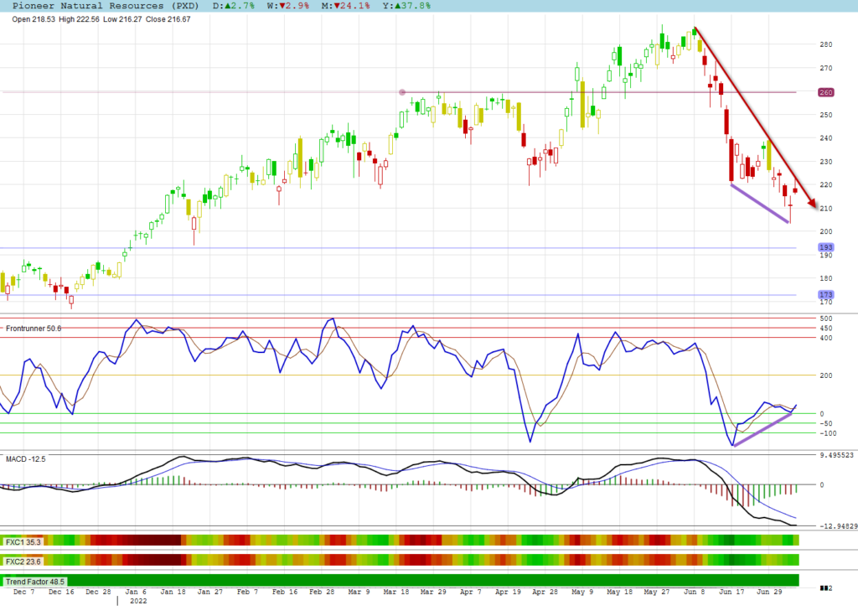Click the 450 level on Frontrunner axis
The image size is (858, 616).
(825, 329)
